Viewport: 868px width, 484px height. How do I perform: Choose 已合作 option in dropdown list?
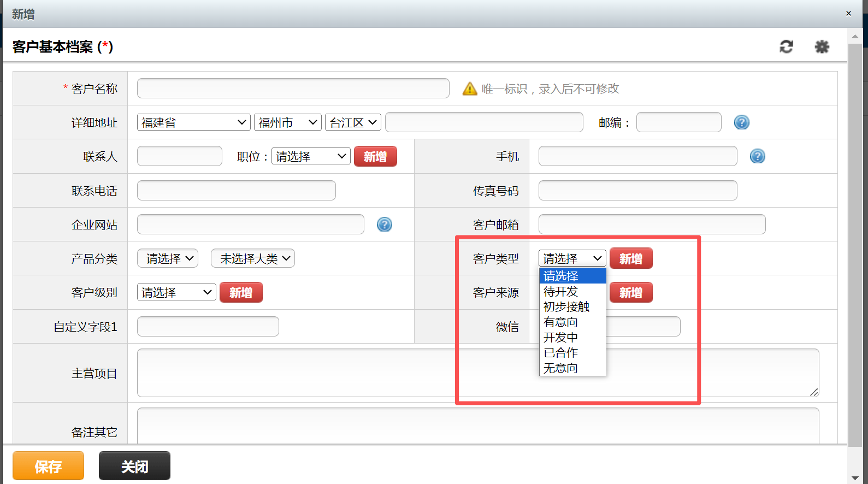point(561,353)
